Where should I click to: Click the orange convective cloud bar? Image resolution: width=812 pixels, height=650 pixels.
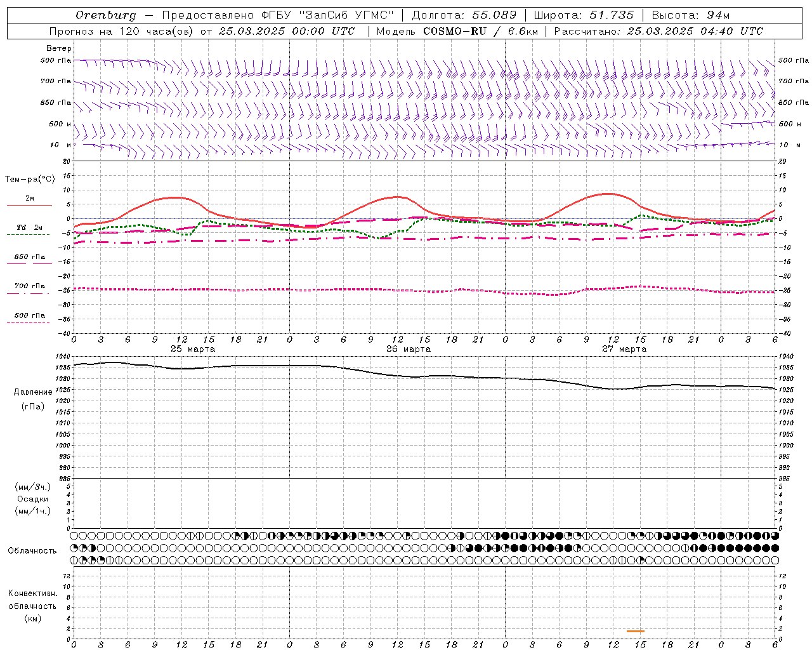[635, 631]
